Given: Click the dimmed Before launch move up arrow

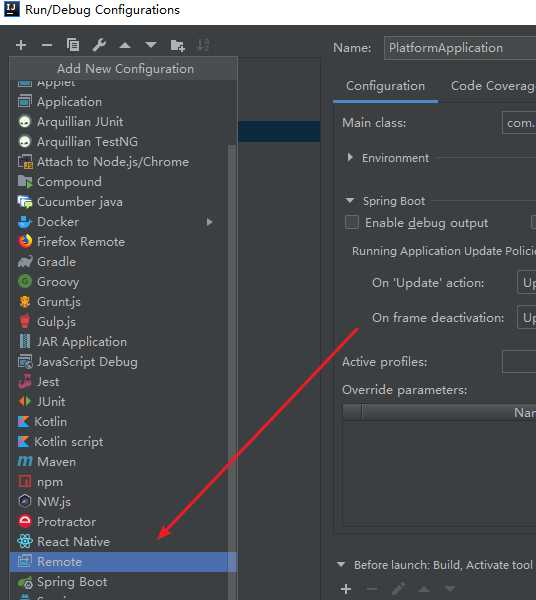Looking at the screenshot, I should [424, 589].
